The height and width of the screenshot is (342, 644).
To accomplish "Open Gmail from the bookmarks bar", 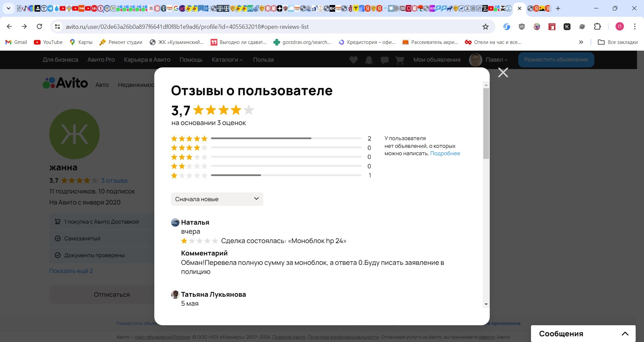I will 15,42.
